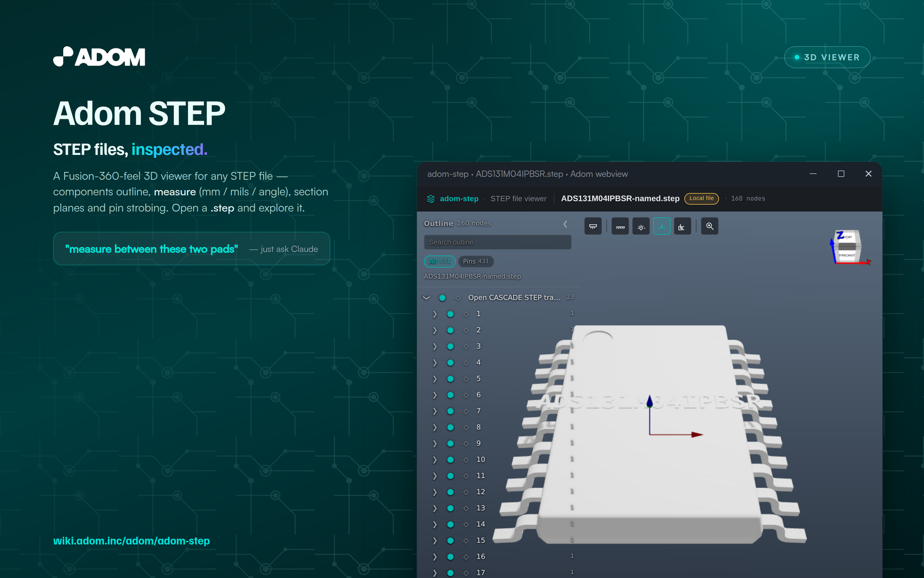924x578 pixels.
Task: Click the Adom logo at top left
Action: point(99,56)
